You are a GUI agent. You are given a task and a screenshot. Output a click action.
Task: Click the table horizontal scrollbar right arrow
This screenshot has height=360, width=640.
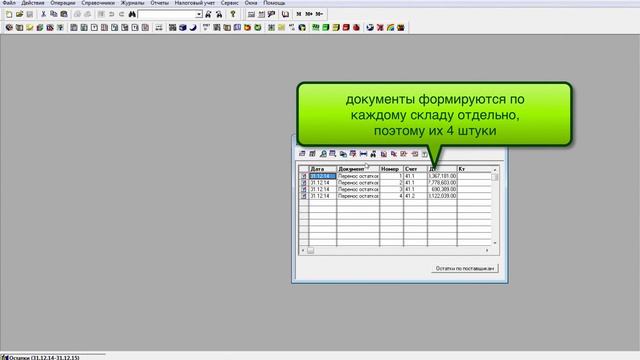point(487,250)
